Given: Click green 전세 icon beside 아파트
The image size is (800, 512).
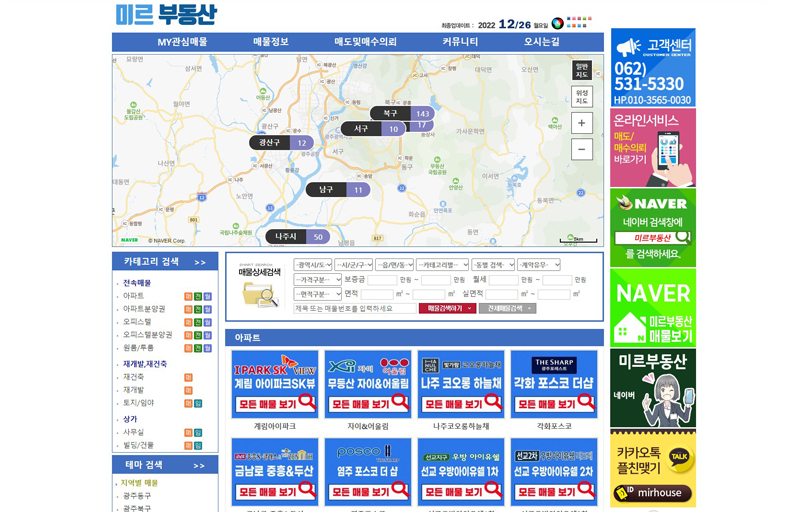Looking at the screenshot, I should point(198,296).
